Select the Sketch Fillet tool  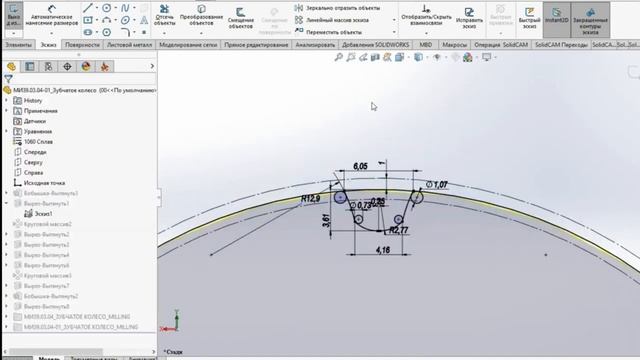tap(125, 32)
